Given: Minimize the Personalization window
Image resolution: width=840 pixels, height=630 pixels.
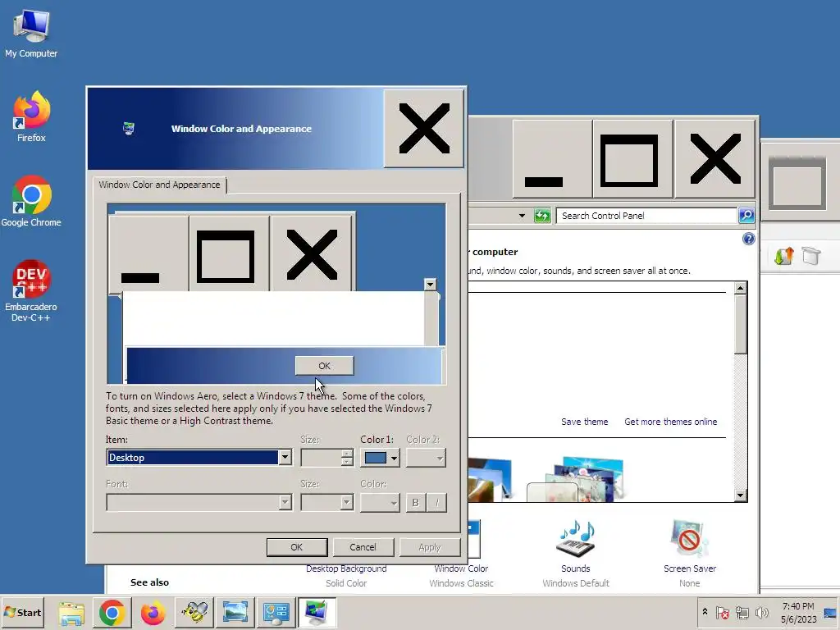Looking at the screenshot, I should point(552,159).
